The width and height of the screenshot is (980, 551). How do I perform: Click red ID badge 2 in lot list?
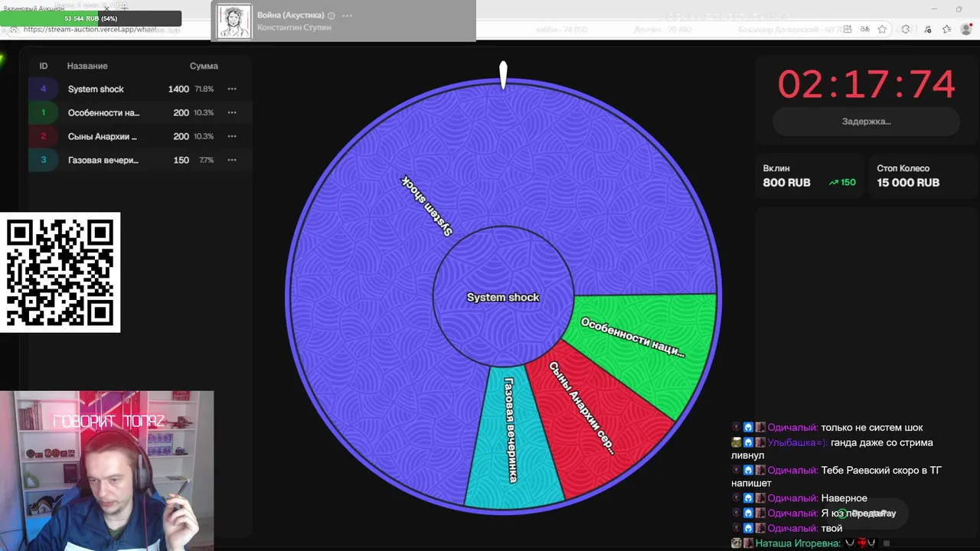[x=43, y=136]
